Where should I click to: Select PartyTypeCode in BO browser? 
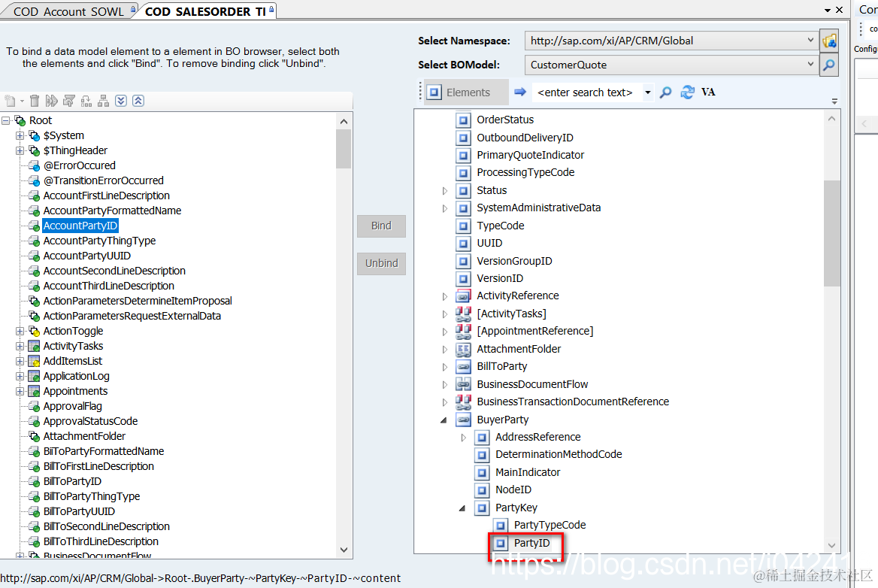coord(550,526)
